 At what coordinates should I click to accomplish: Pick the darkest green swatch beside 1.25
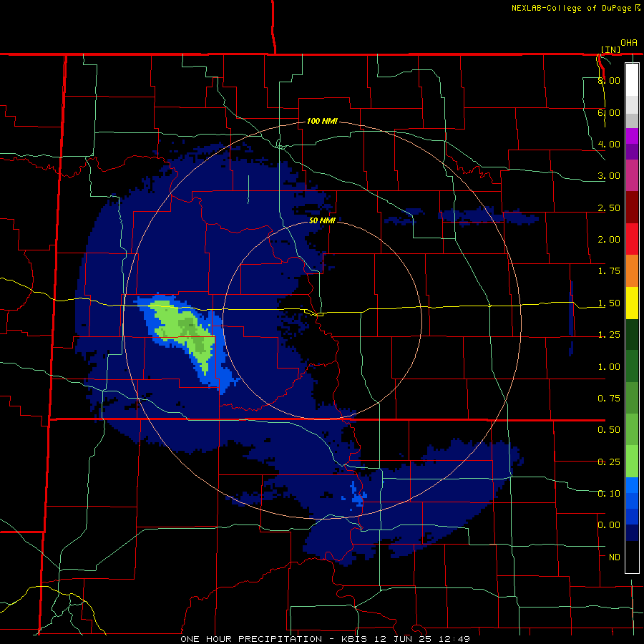point(632,335)
